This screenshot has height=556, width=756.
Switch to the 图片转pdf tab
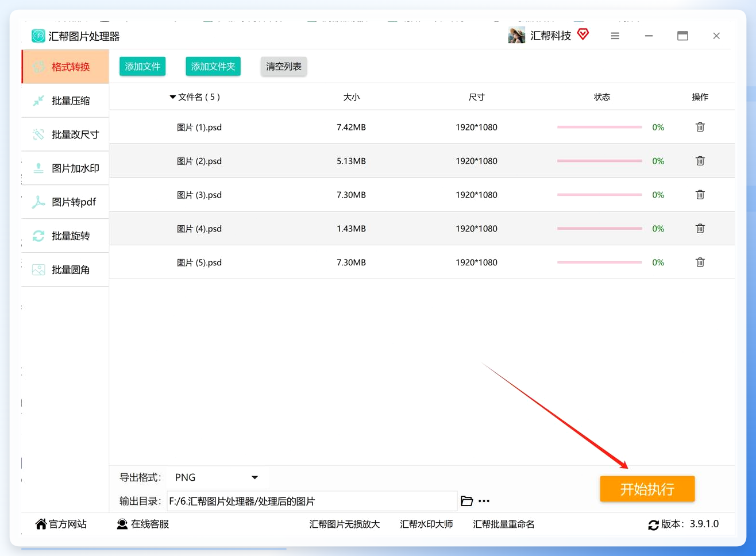click(65, 202)
